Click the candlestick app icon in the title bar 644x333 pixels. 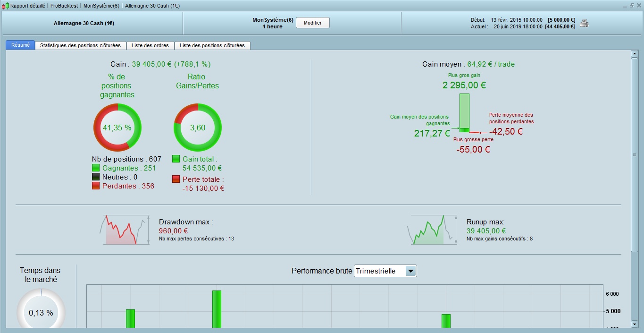click(5, 6)
